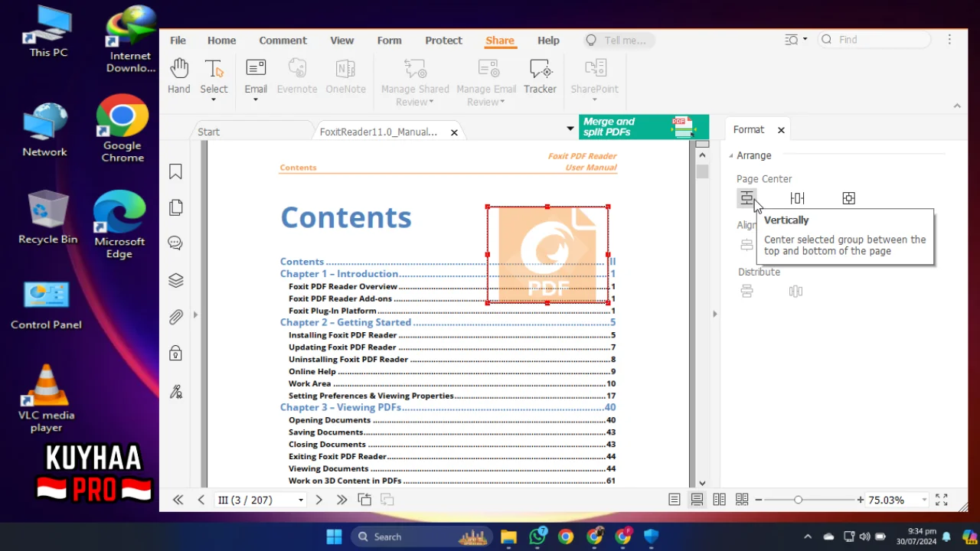Send the document to OneNote
Screen dimensions: 980x551
point(345,77)
